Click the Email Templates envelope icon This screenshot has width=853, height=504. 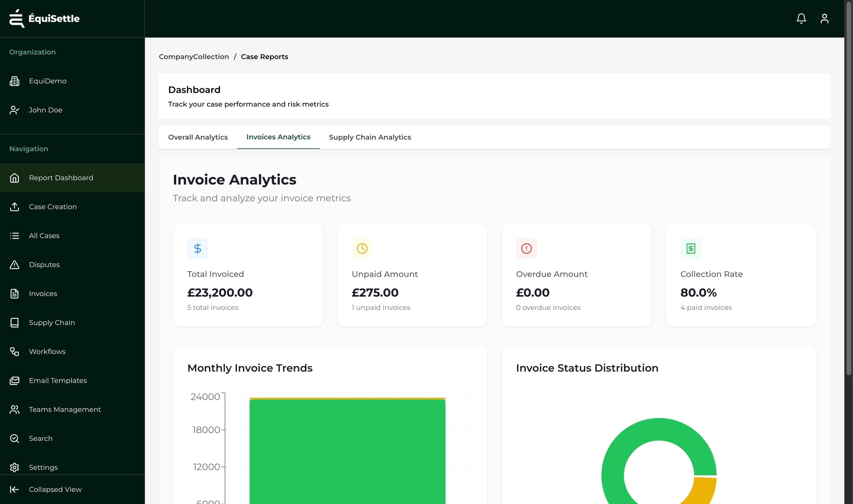click(x=14, y=380)
